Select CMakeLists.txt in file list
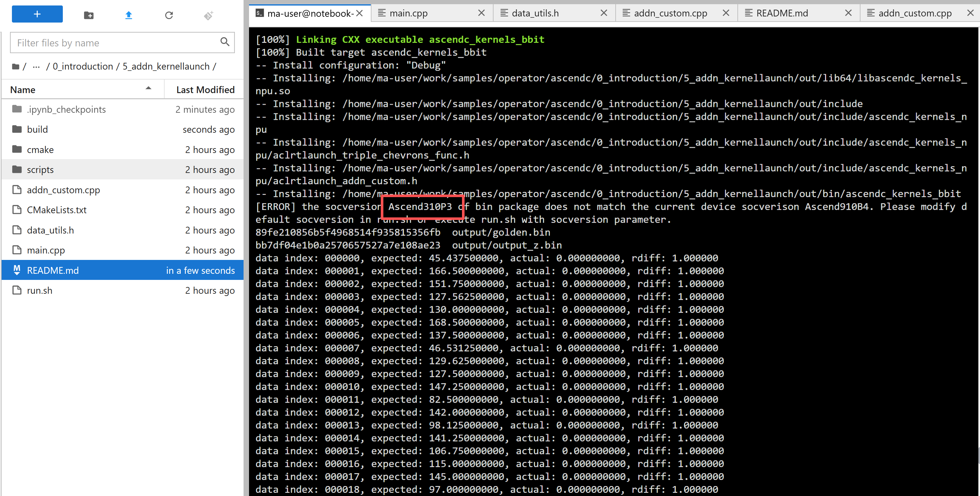 [122, 210]
